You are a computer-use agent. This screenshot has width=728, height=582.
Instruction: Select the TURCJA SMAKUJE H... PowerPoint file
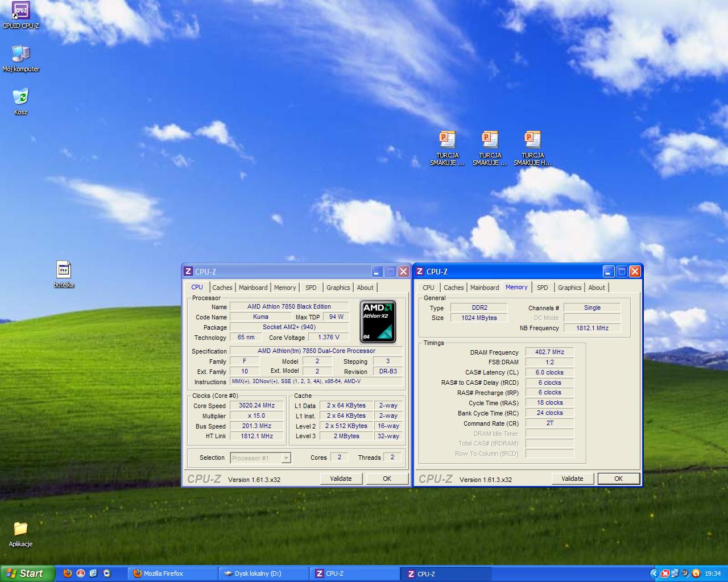(x=533, y=148)
